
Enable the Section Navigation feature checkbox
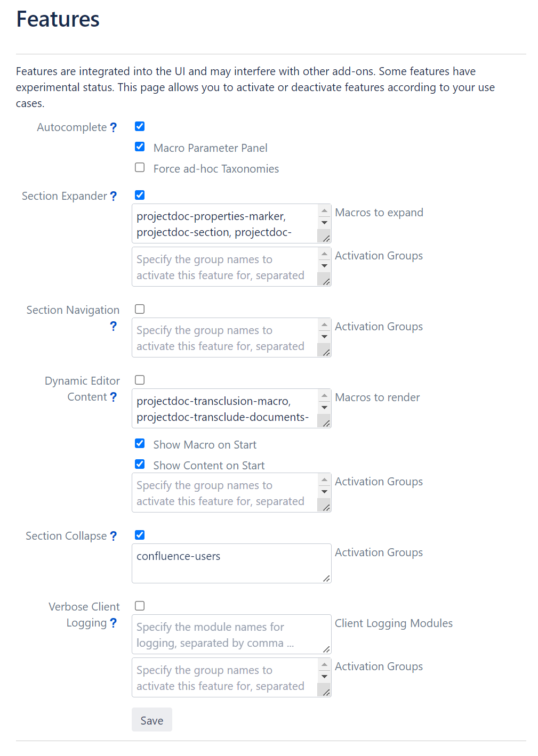point(140,309)
